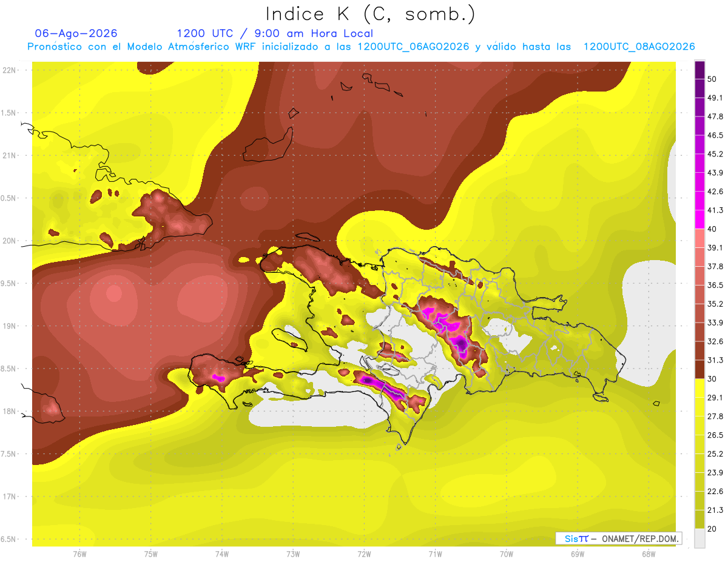Image resolution: width=728 pixels, height=562 pixels.
Task: Click the legend value '35.2'
Action: [x=715, y=304]
